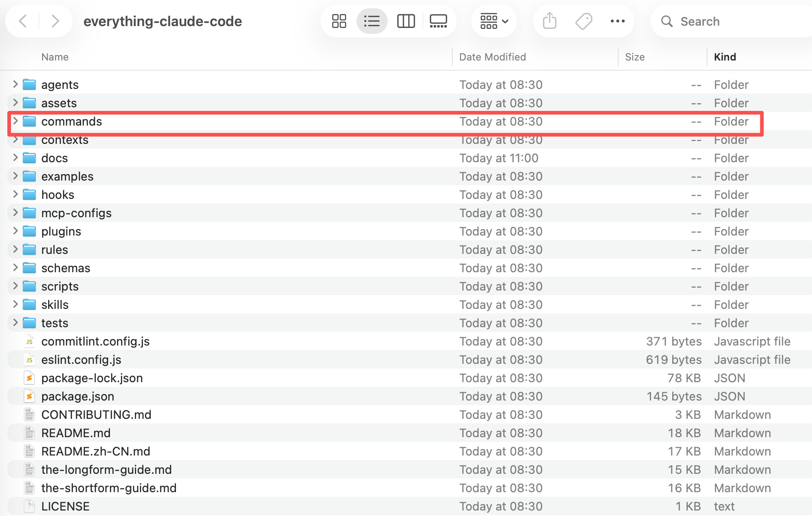Screen dimensions: 812x516
Task: Select the contexts folder name
Action: pos(65,140)
